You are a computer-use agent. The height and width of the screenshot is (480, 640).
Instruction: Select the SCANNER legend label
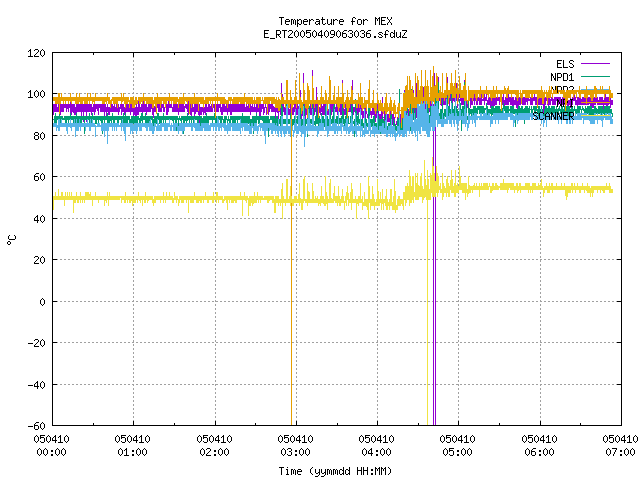coord(553,116)
